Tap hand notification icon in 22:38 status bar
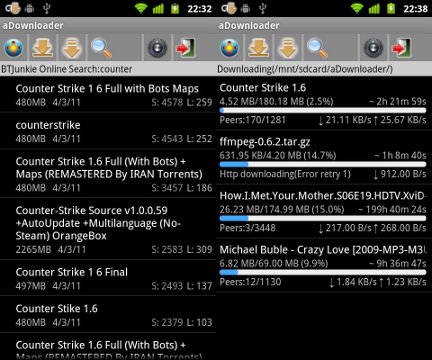The width and height of the screenshot is (432, 360). tap(229, 8)
